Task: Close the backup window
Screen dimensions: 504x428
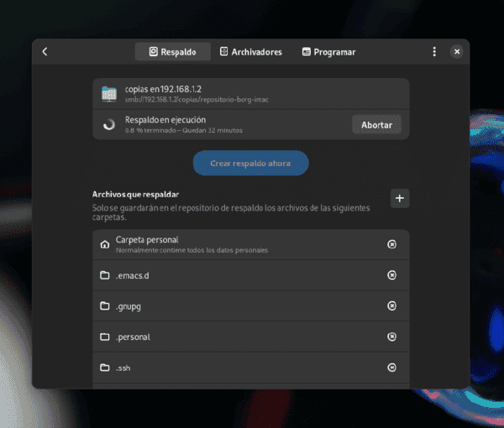Action: [457, 52]
